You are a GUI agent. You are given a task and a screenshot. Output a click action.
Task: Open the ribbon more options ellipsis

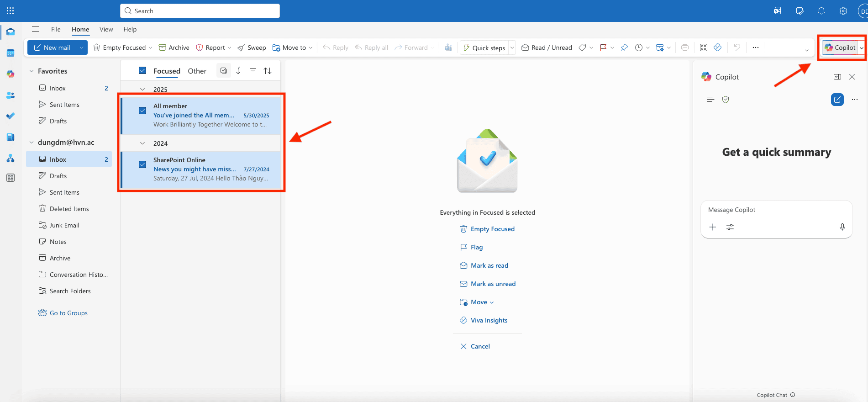click(x=756, y=48)
